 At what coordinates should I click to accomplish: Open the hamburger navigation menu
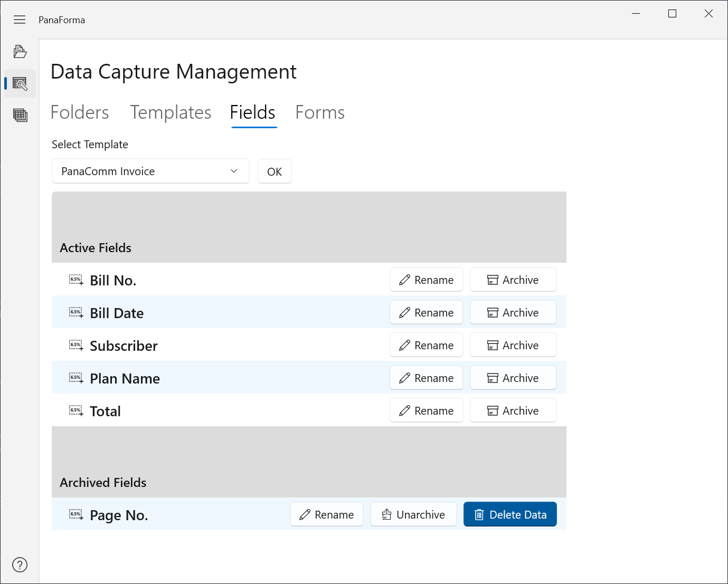tap(20, 20)
